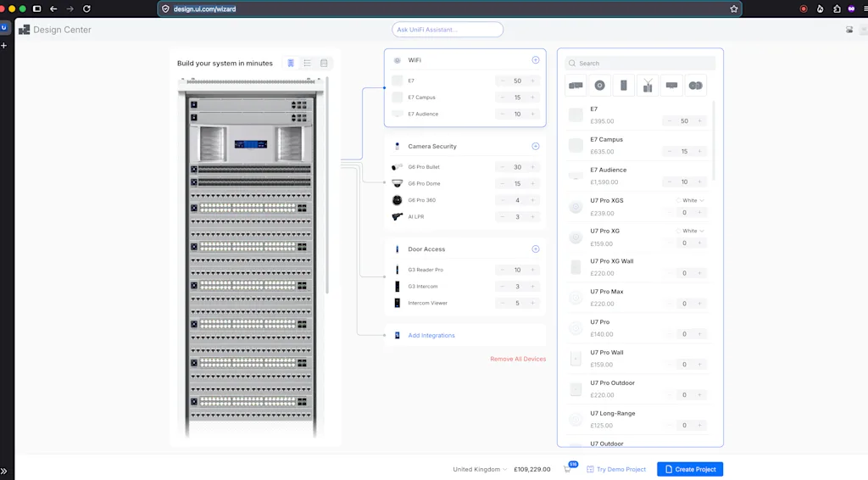
Task: Click Create Project button
Action: [x=690, y=469]
